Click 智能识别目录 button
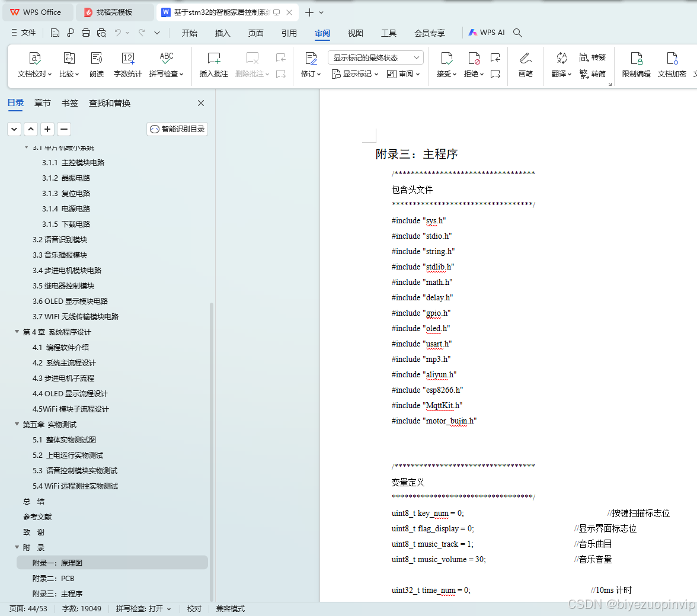This screenshot has height=616, width=697. coord(177,129)
